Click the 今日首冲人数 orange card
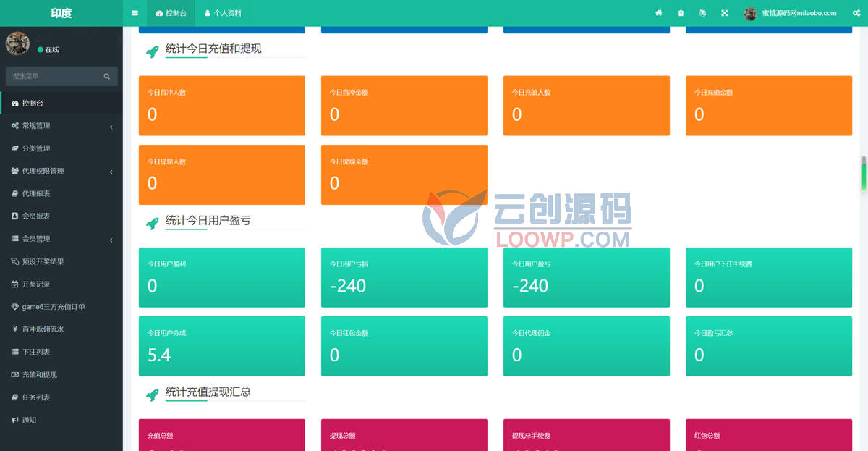This screenshot has height=451, width=868. 222,106
